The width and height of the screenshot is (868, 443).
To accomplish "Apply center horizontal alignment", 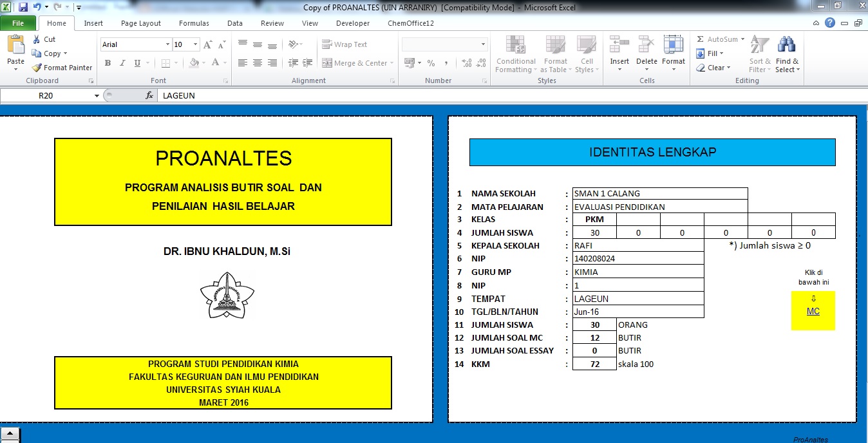I will click(x=258, y=63).
